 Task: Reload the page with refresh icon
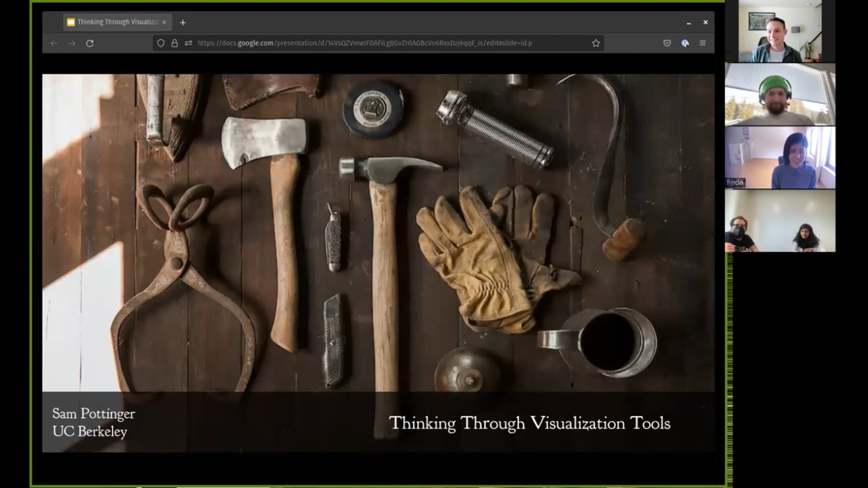[x=90, y=43]
